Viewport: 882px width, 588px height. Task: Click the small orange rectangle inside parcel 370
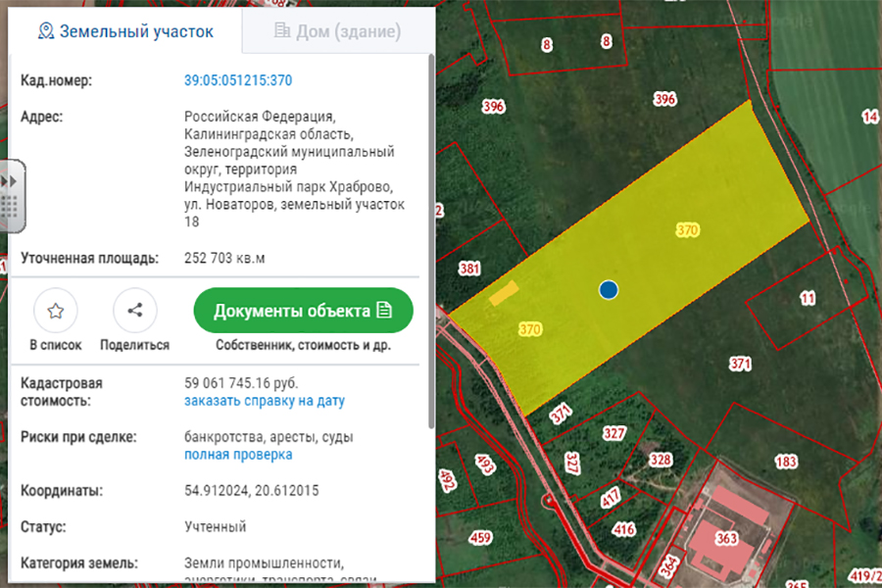pos(504,292)
